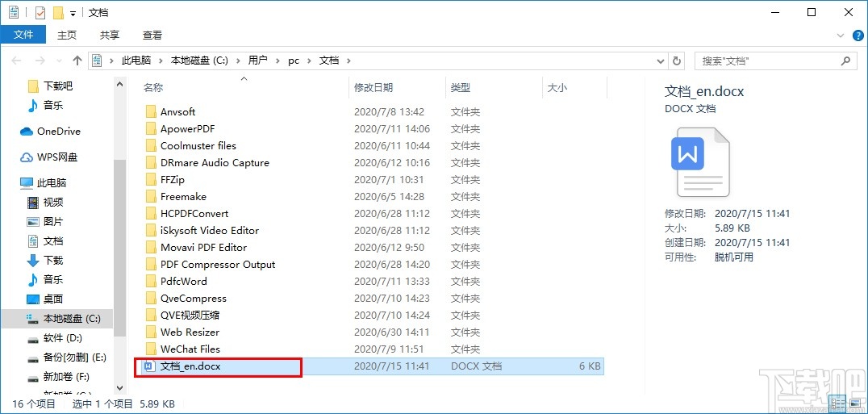Click the New Folder quick access icon

click(57, 12)
